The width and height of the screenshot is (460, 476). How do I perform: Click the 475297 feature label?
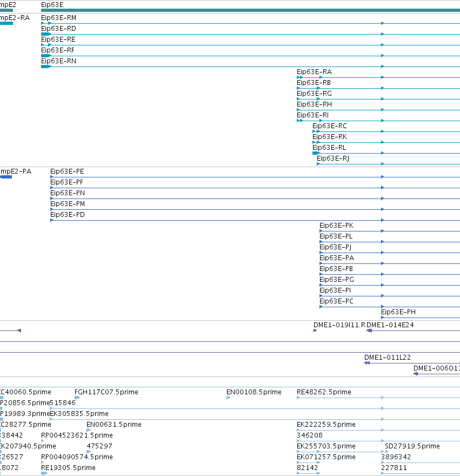coord(99,446)
